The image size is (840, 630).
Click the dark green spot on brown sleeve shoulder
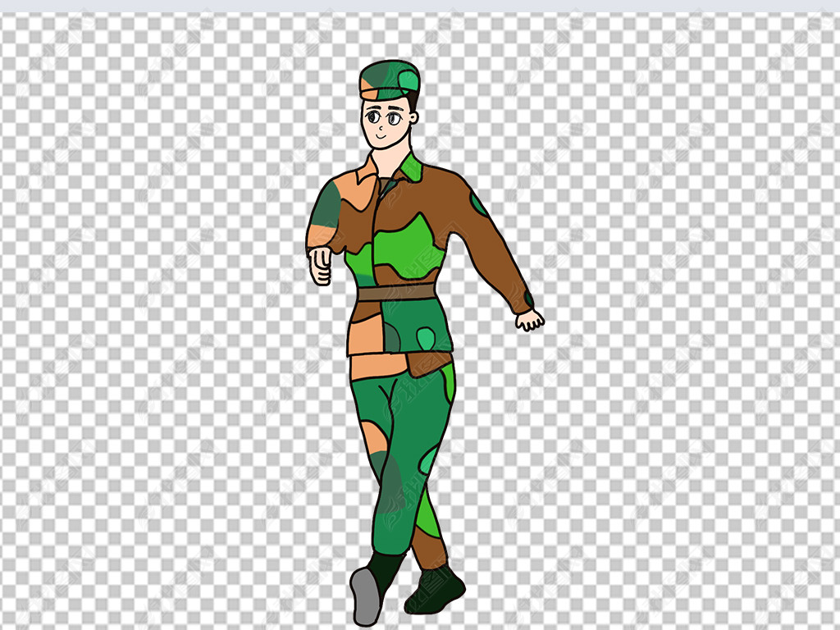coord(477,203)
